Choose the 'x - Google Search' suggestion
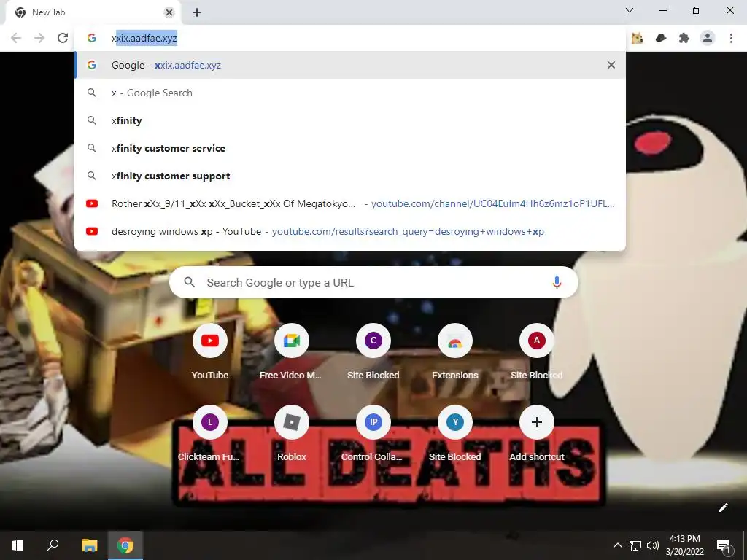 click(350, 93)
